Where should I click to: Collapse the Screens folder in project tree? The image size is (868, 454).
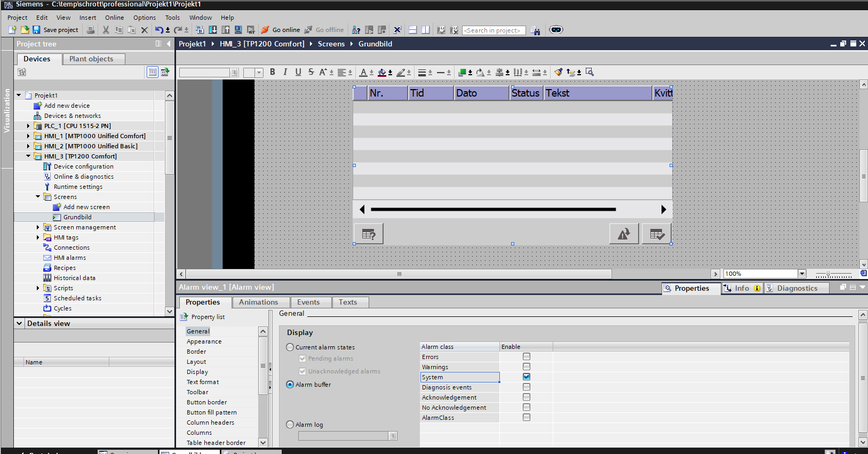(38, 197)
